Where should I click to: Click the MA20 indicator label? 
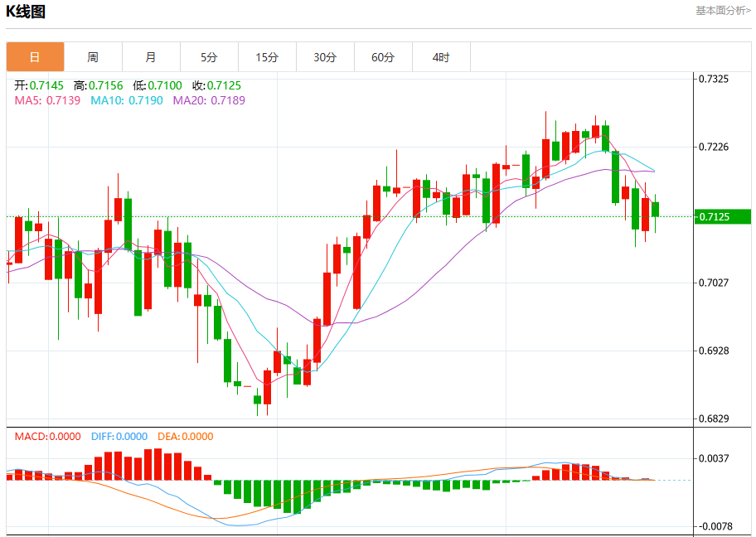coord(209,100)
